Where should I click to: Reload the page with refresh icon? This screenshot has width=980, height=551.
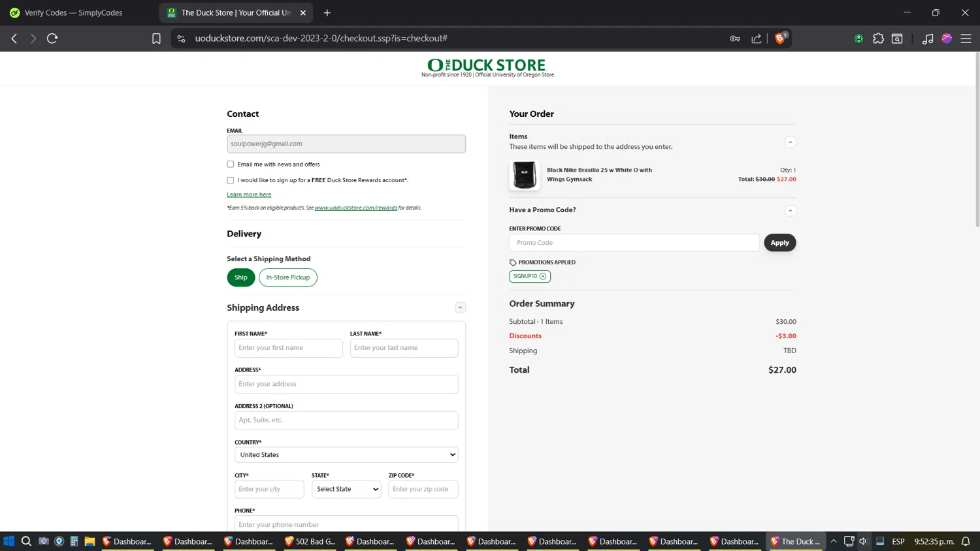tap(52, 39)
